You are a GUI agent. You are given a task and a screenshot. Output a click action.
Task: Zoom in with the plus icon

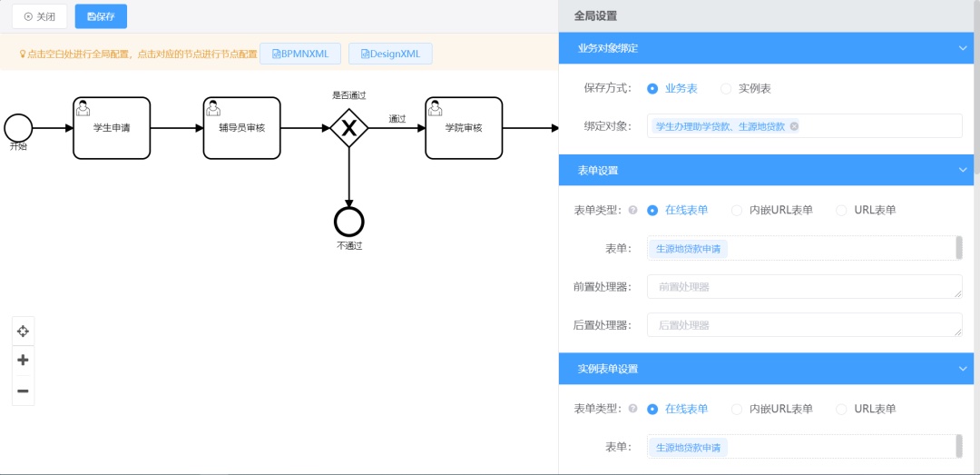(x=23, y=361)
